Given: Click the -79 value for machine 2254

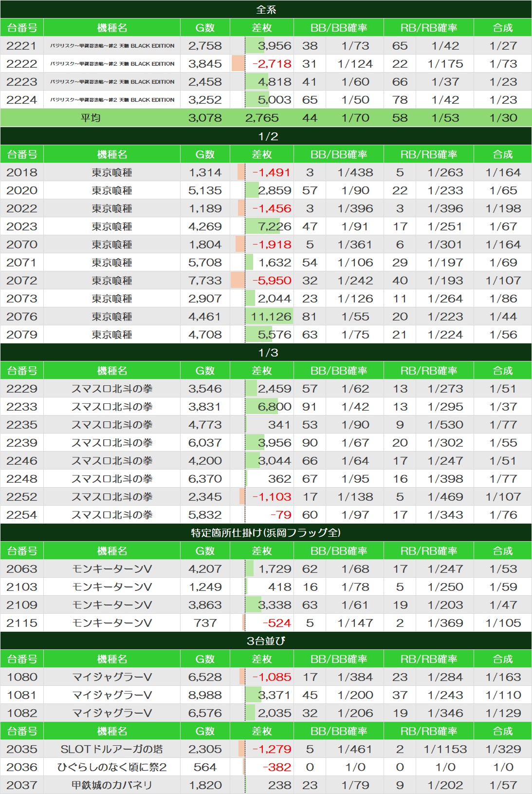Looking at the screenshot, I should [281, 515].
